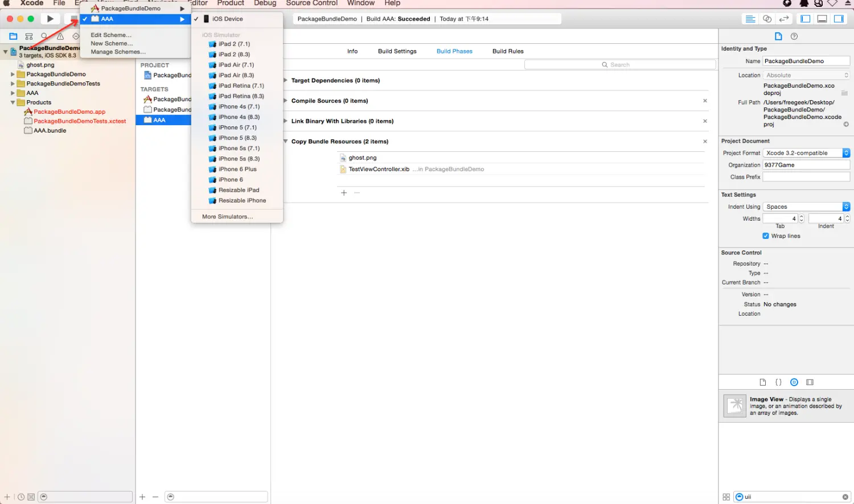Switch to Build Rules tab
The width and height of the screenshot is (854, 504).
point(508,51)
